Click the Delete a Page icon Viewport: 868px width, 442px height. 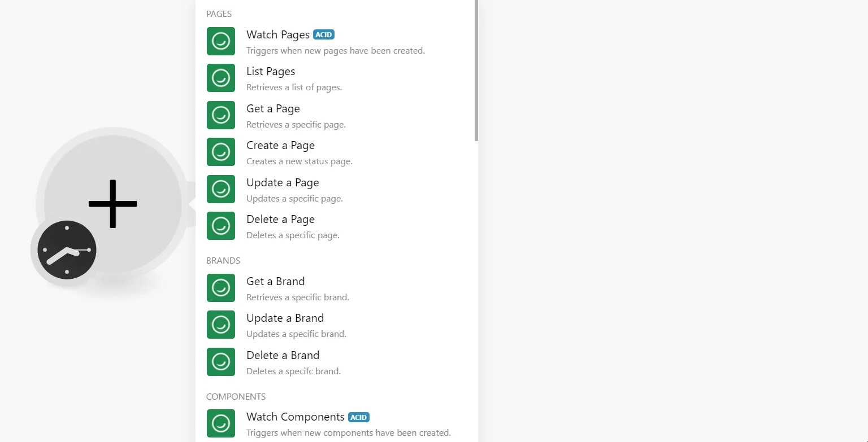(x=221, y=226)
